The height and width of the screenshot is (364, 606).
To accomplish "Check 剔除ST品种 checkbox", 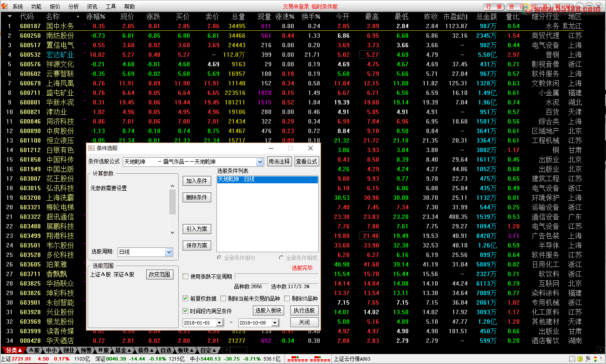I will click(287, 299).
